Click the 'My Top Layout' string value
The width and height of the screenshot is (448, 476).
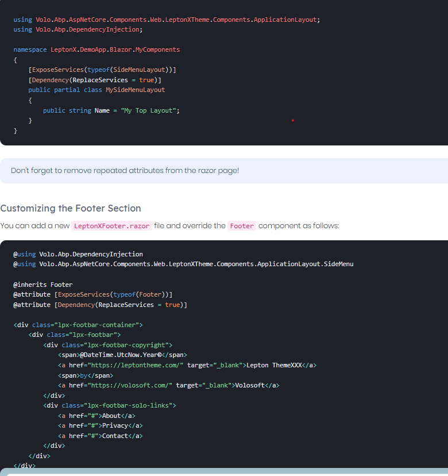pyautogui.click(x=150, y=110)
